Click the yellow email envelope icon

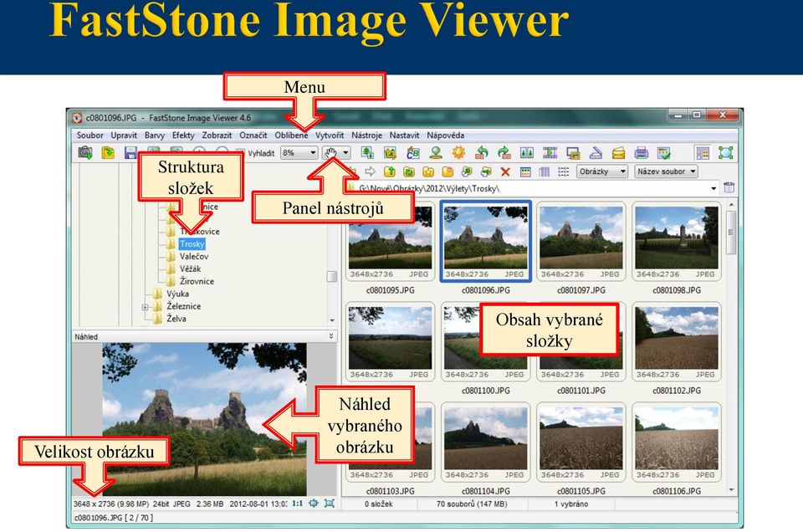618,152
